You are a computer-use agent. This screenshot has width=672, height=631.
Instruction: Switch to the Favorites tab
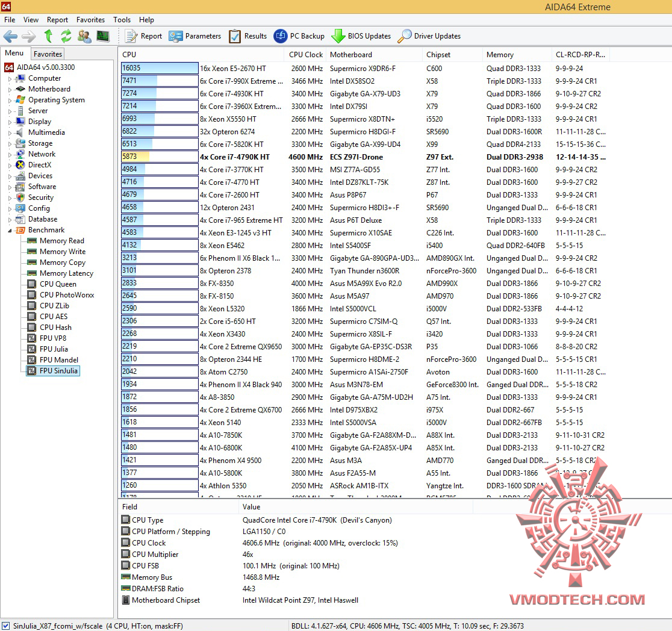[48, 54]
